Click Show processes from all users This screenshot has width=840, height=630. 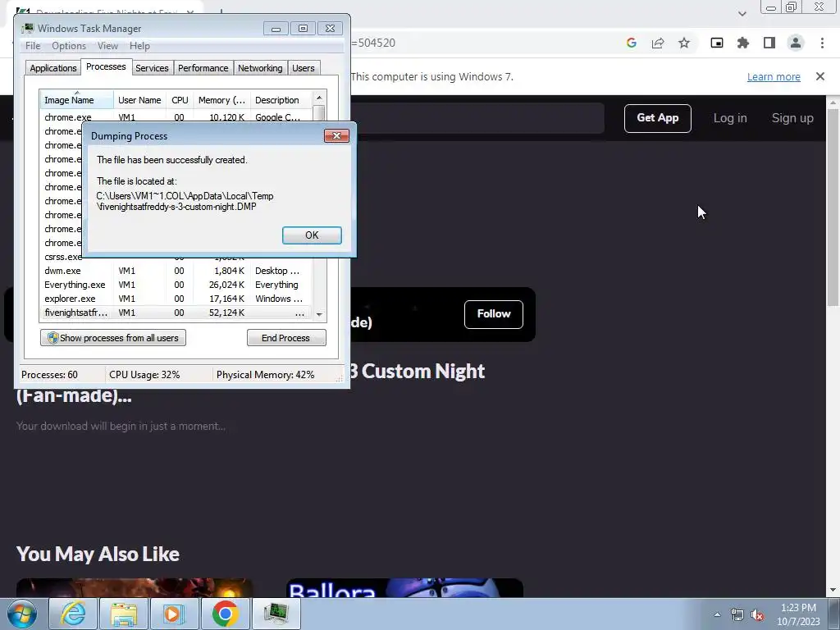click(x=113, y=337)
